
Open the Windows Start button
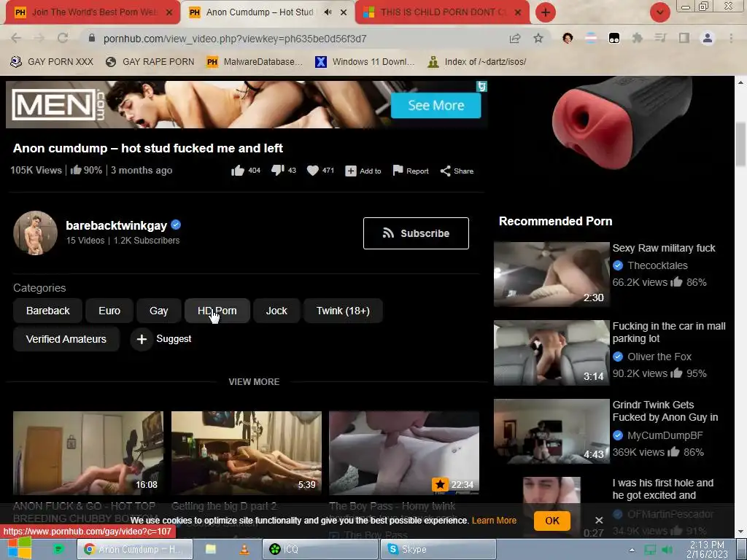click(x=18, y=548)
